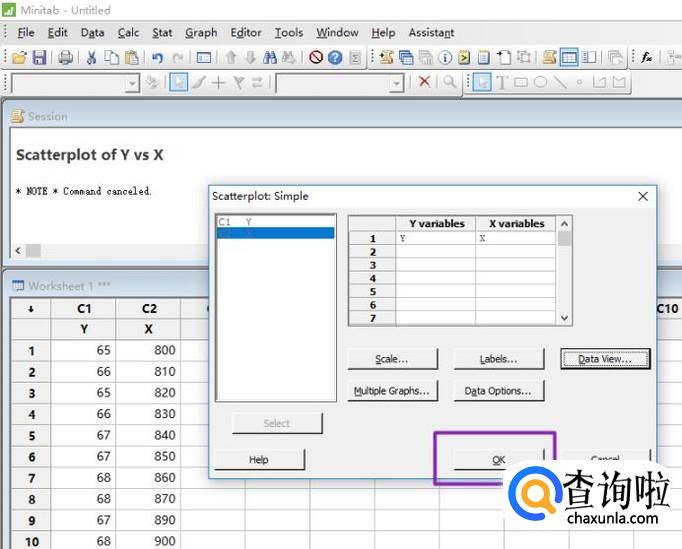The image size is (682, 549).
Task: Copy using the two-pages toolbar icon
Action: pos(112,57)
